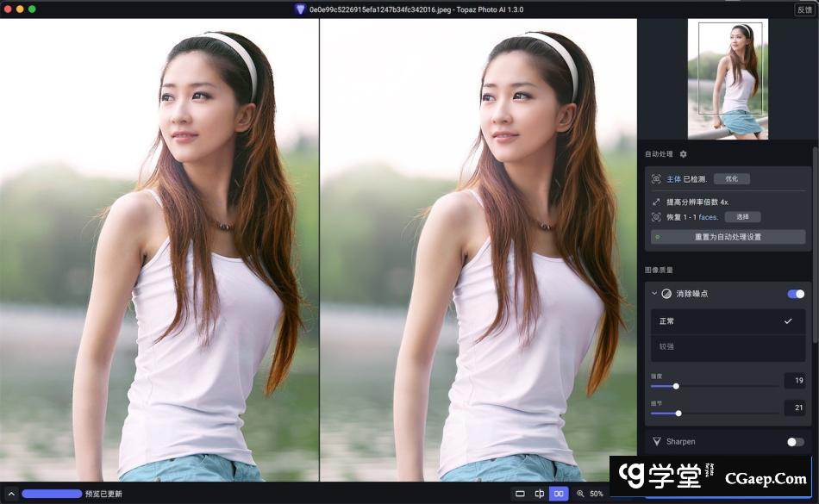This screenshot has height=504, width=819.
Task: Select side-by-side comparison view
Action: 559,494
